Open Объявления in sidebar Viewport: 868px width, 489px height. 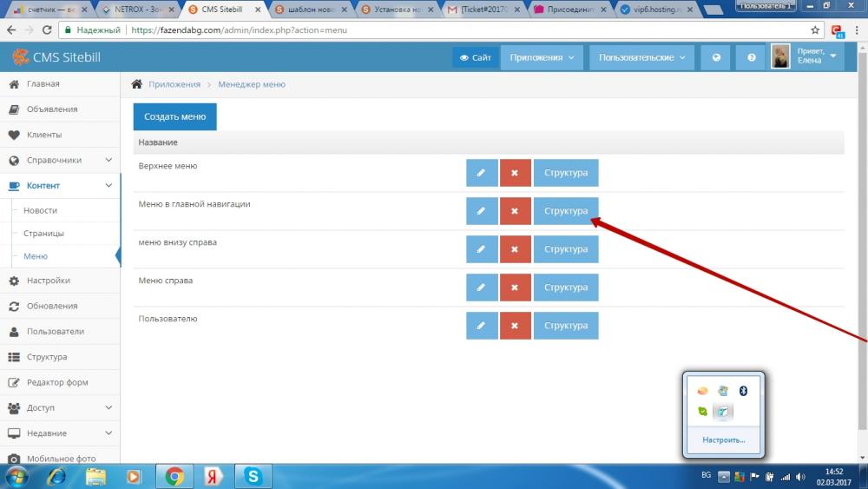coord(60,109)
